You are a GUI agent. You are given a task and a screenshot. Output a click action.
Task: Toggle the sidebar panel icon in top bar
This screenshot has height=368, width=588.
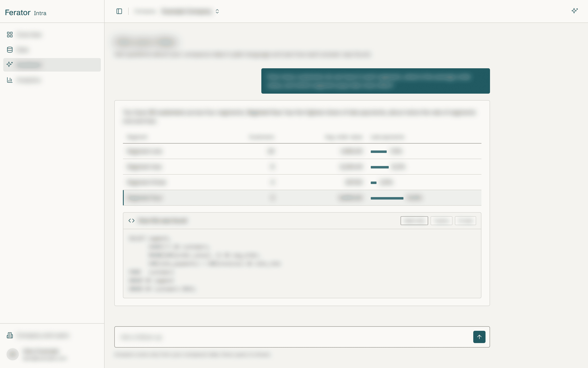click(119, 11)
